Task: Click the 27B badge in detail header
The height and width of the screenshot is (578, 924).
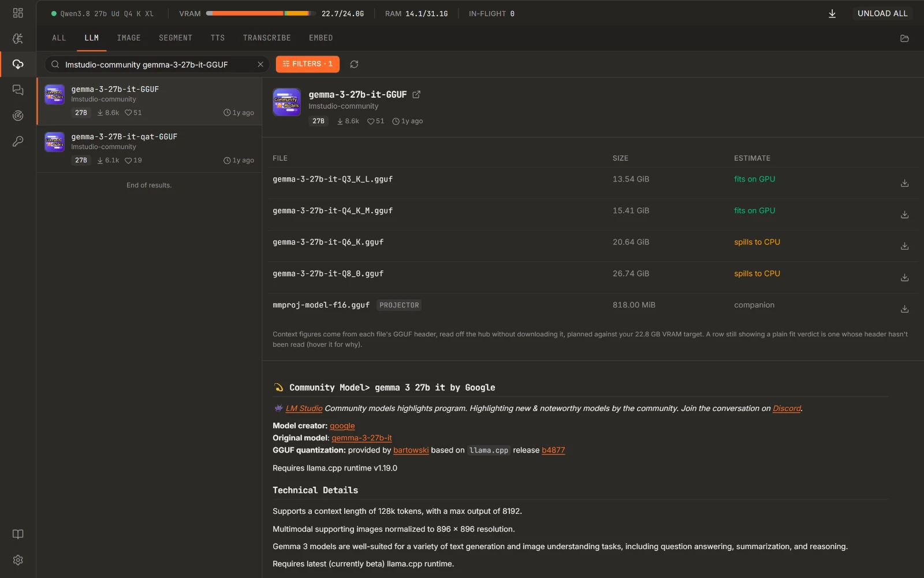Action: pos(319,121)
